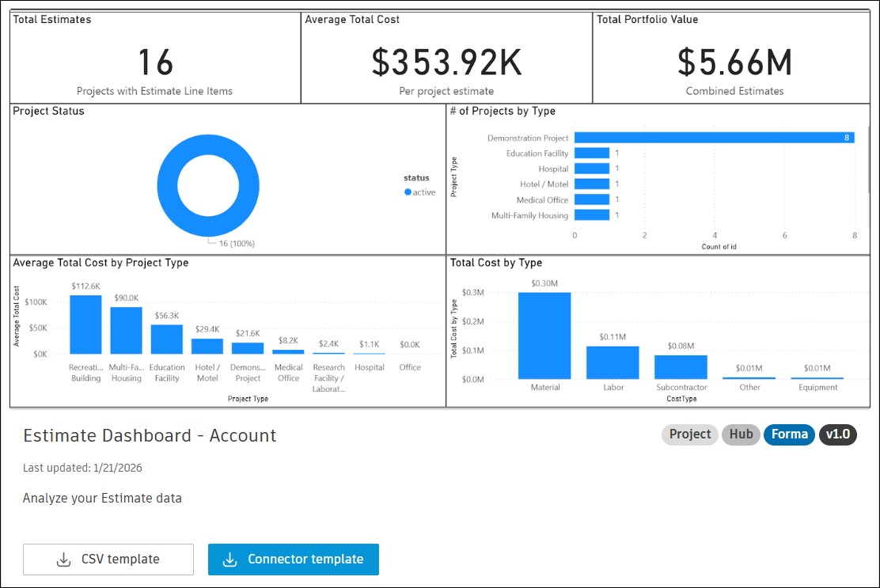Click the Subcontractor $0.08M cost bar

681,367
